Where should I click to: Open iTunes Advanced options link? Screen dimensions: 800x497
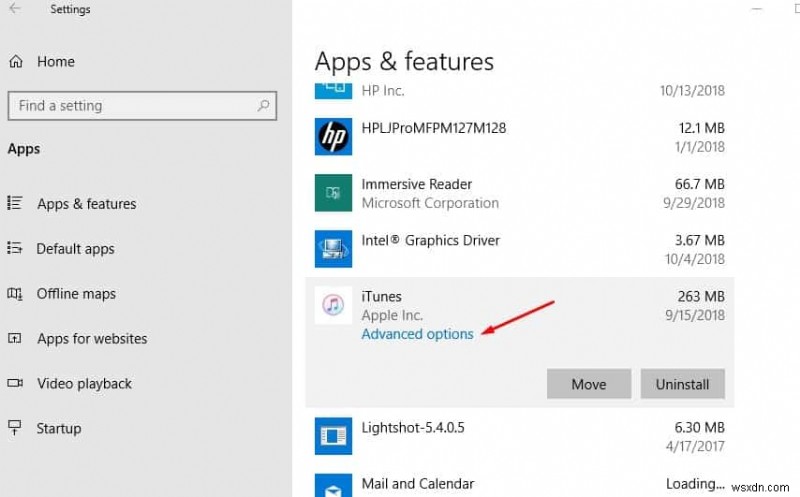tap(417, 334)
